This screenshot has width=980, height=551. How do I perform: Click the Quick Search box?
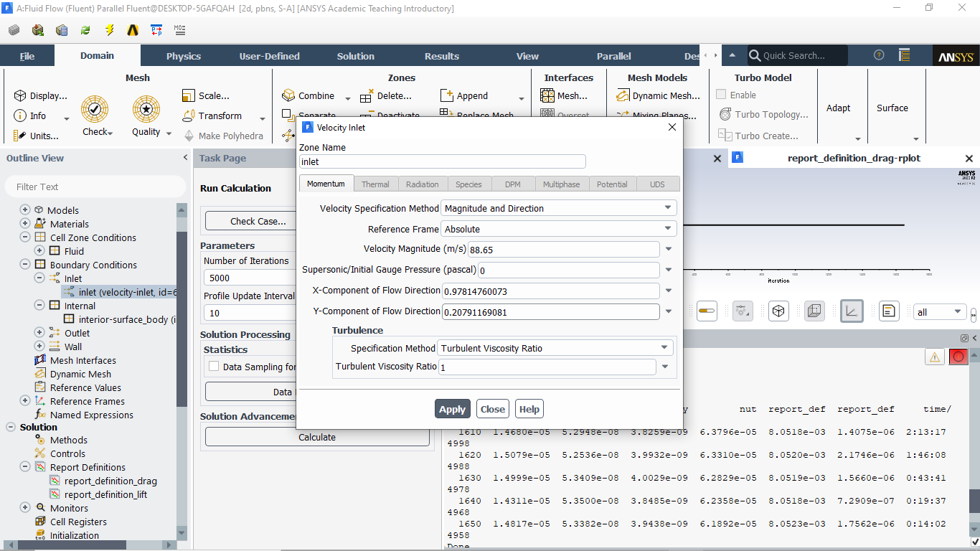coord(797,55)
